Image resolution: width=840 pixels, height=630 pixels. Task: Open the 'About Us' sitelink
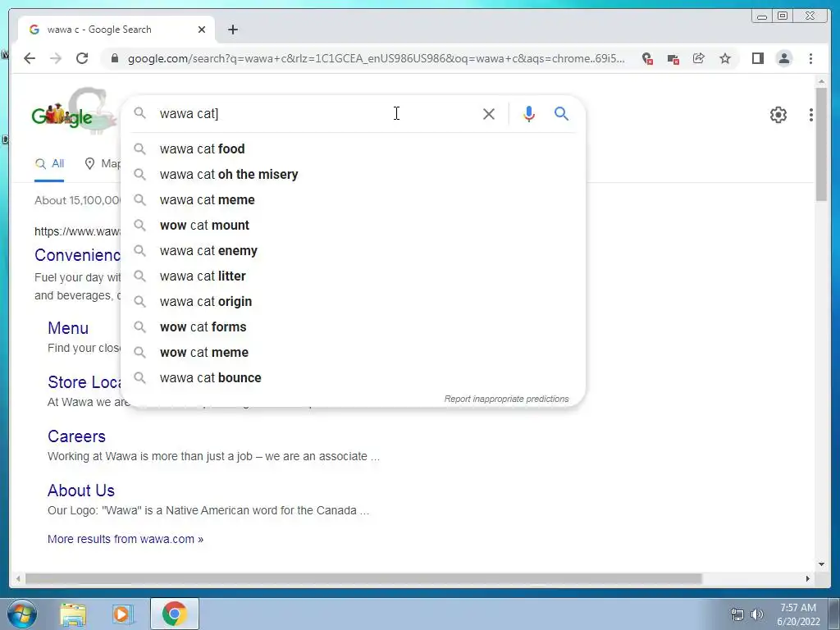pos(81,491)
